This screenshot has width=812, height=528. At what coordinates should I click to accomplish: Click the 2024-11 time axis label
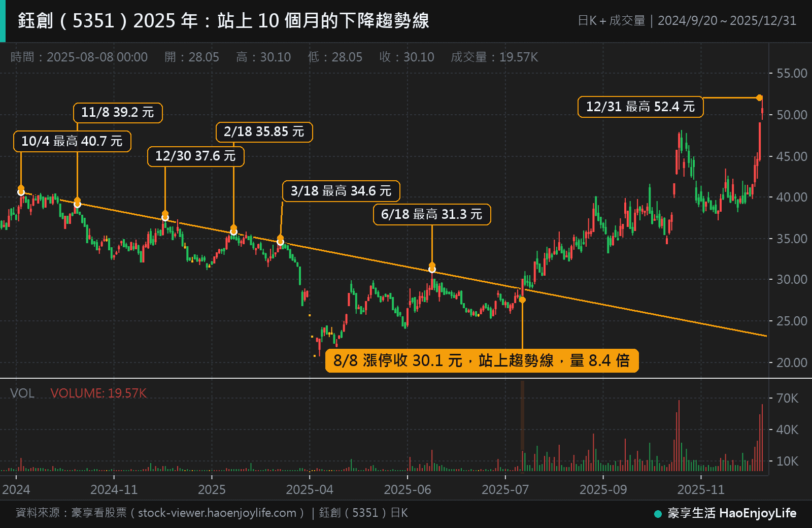[x=114, y=490]
